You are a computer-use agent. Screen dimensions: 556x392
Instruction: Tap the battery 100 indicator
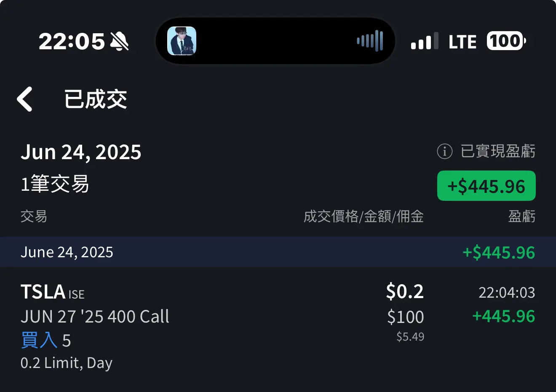(x=506, y=41)
